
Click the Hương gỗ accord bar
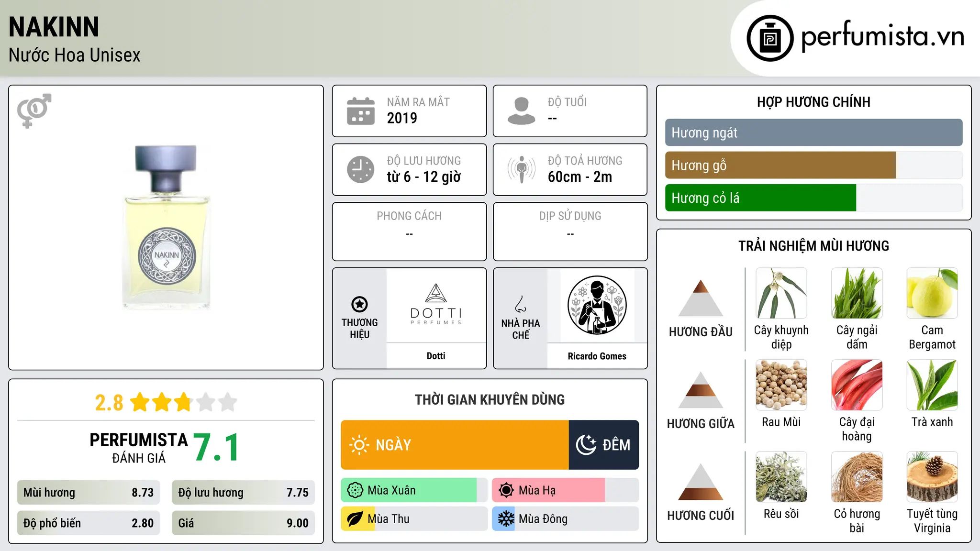(813, 165)
